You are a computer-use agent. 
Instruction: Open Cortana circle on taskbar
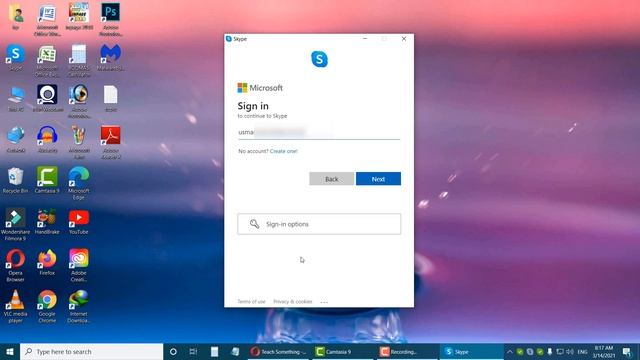173,351
